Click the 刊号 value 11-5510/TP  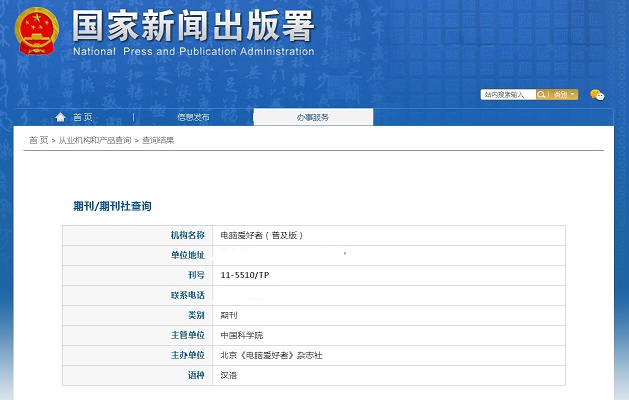point(244,275)
